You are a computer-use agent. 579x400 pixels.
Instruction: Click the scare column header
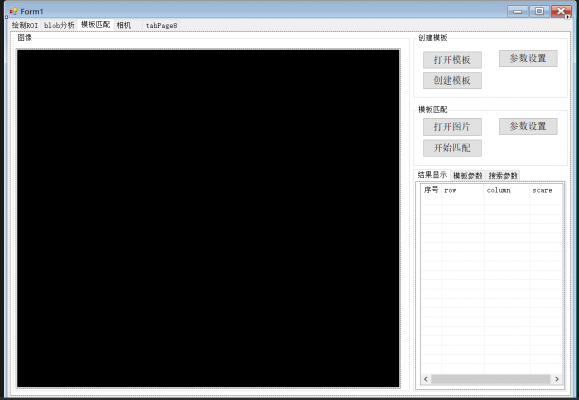[546, 190]
